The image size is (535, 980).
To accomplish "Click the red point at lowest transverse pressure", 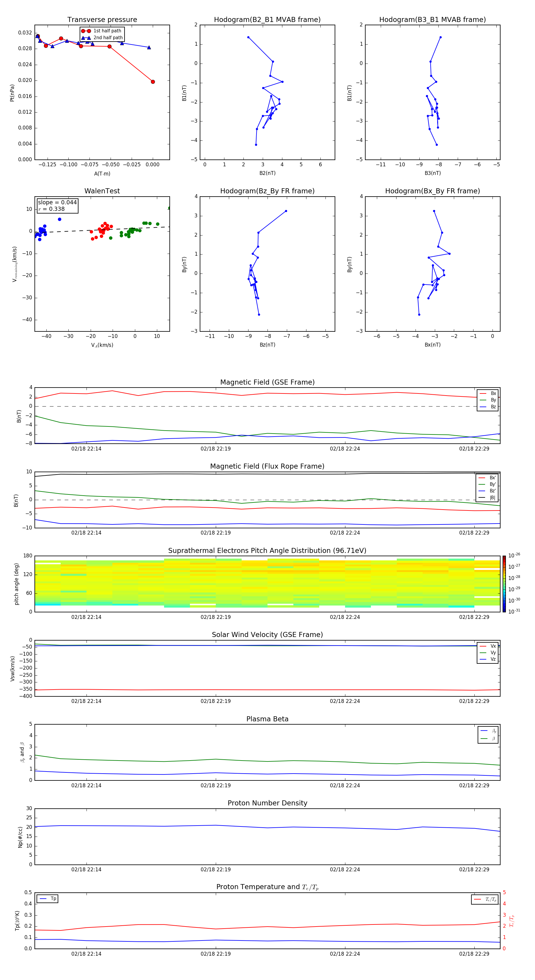I will point(153,82).
